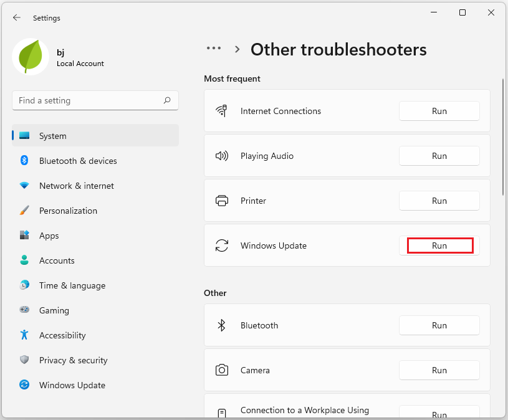Viewport: 508px width, 420px height.
Task: Click the Accessibility figure icon
Action: click(x=24, y=335)
